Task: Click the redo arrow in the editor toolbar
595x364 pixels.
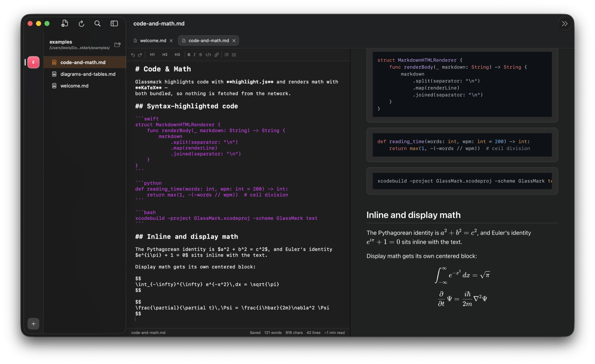Action: click(140, 55)
